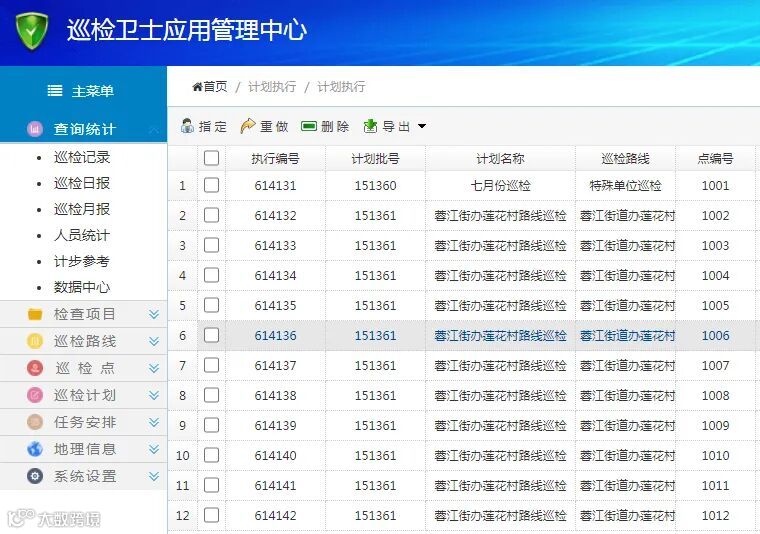Open the 巡检日报 menu item
760x534 pixels.
click(x=82, y=183)
